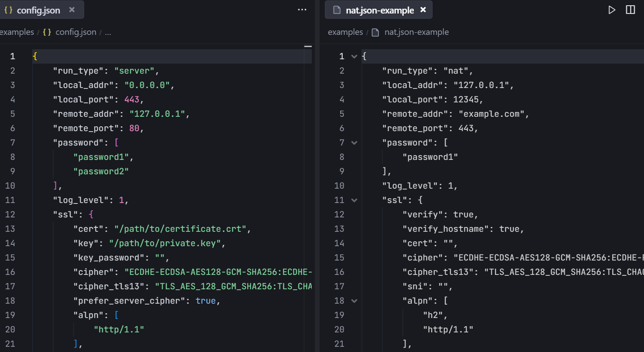Open examples folder in right breadcrumb
The image size is (644, 352).
coord(345,32)
